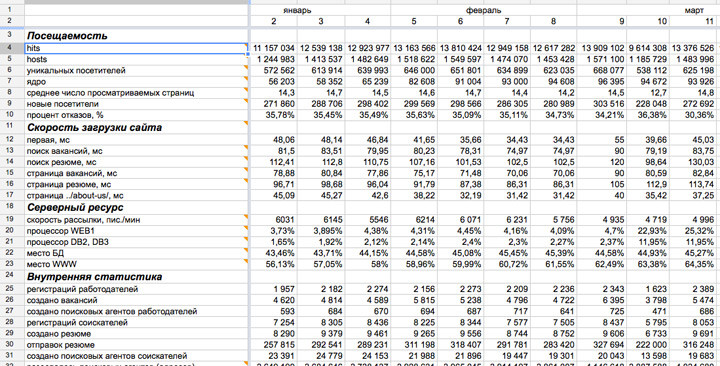Select the 'hosts' row label

pos(136,59)
